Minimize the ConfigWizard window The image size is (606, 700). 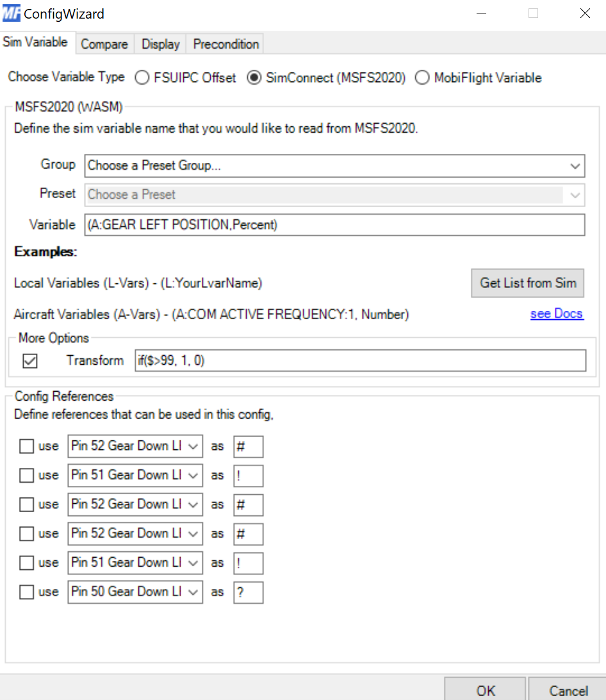coord(481,13)
